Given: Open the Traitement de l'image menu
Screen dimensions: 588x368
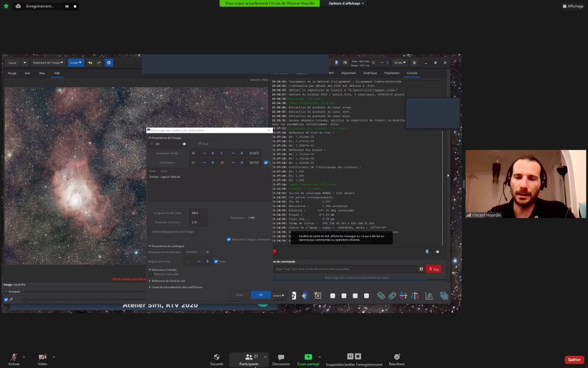Looking at the screenshot, I should pyautogui.click(x=48, y=63).
